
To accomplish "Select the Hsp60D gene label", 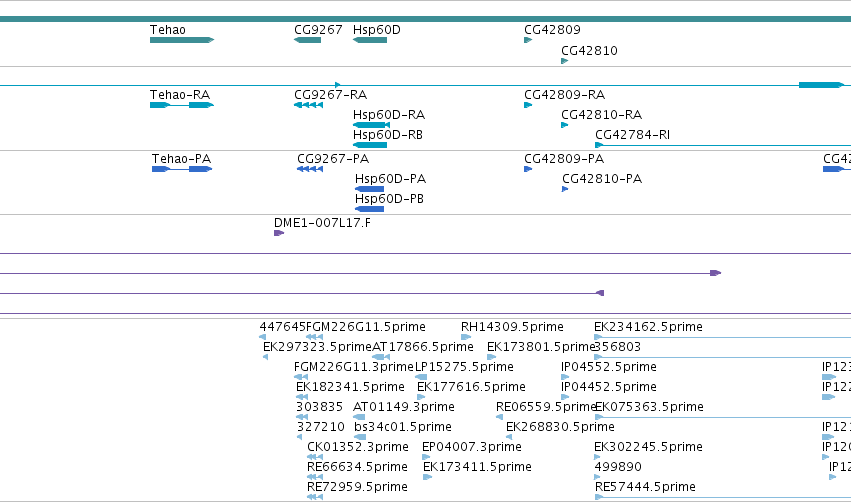I will point(377,30).
